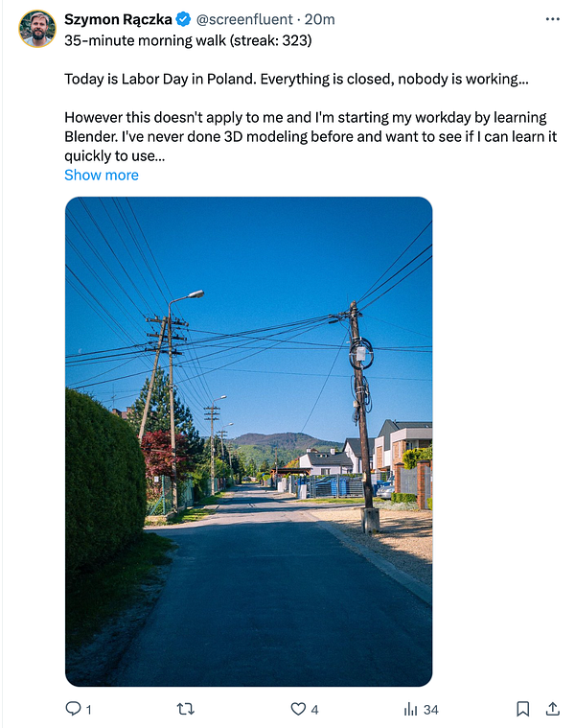The height and width of the screenshot is (728, 575).
Task: Click the 20m post timestamp
Action: click(x=319, y=19)
